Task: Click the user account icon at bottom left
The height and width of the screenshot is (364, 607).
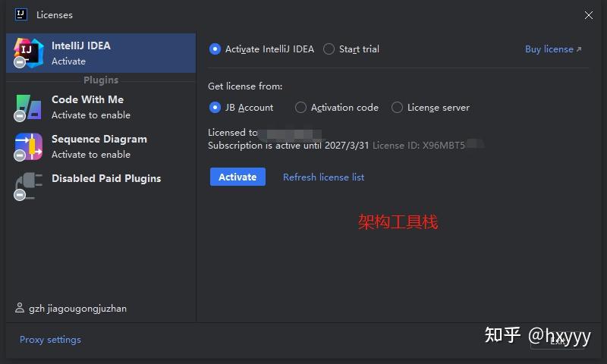Action: [20, 309]
